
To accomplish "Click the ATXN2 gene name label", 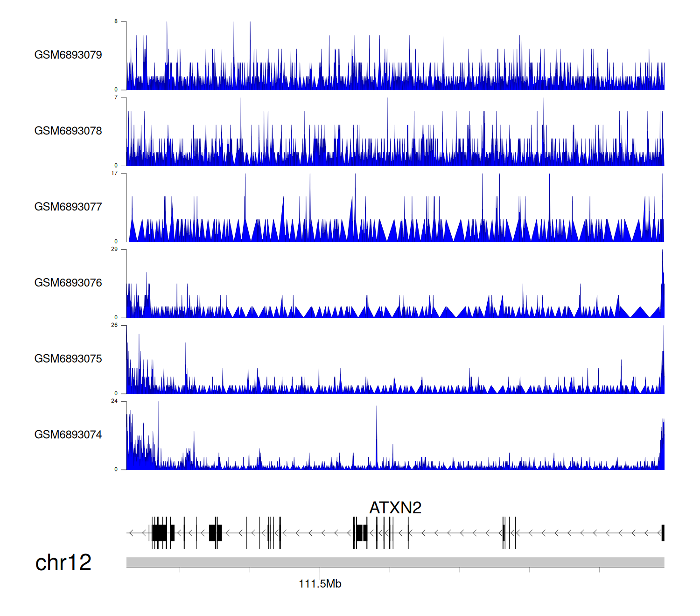I will (x=395, y=508).
